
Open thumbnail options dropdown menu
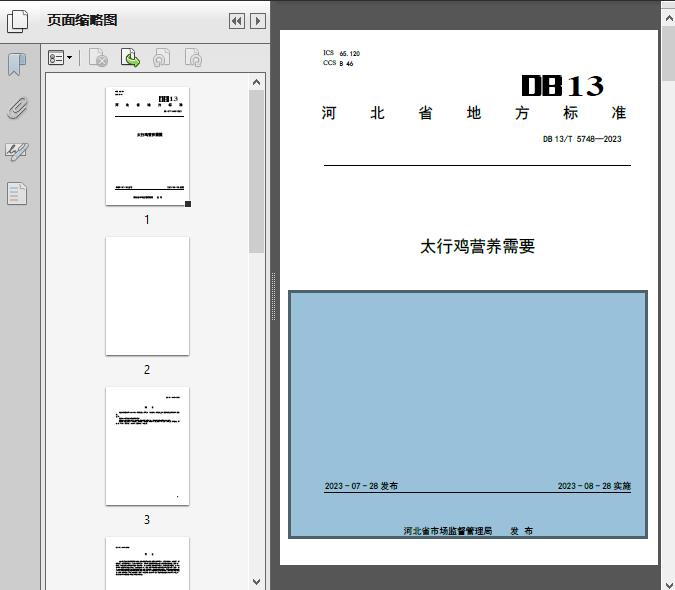[x=60, y=58]
